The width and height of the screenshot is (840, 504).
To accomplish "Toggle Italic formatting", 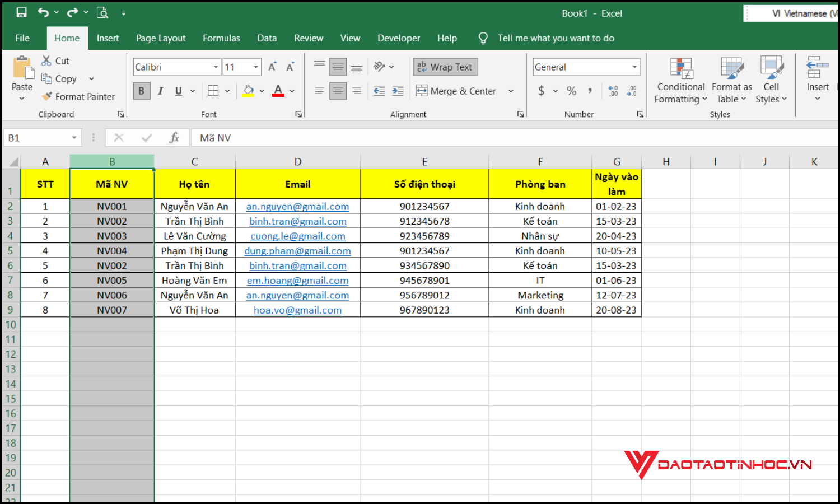I will click(160, 91).
